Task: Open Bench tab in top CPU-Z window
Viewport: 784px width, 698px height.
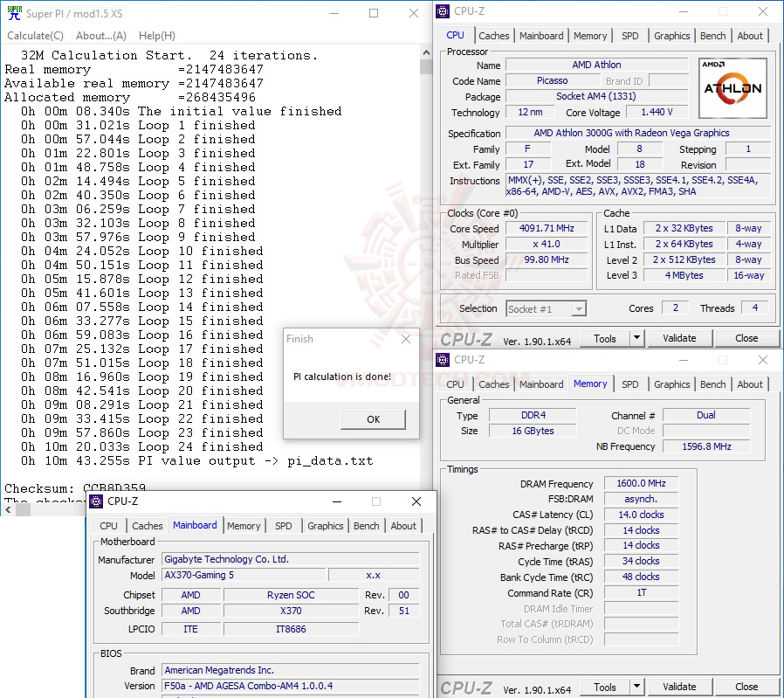Action: pos(712,36)
